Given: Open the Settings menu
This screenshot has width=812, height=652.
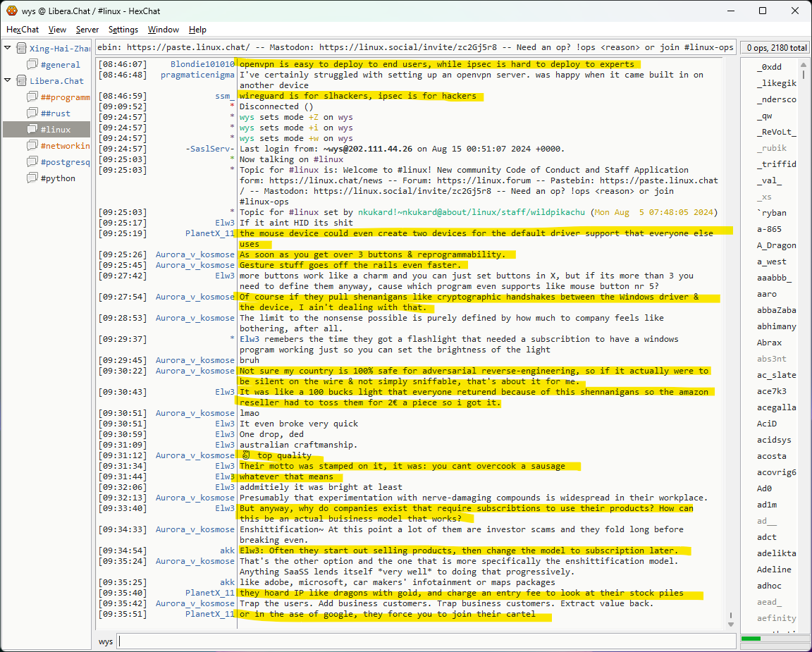Looking at the screenshot, I should [x=123, y=30].
